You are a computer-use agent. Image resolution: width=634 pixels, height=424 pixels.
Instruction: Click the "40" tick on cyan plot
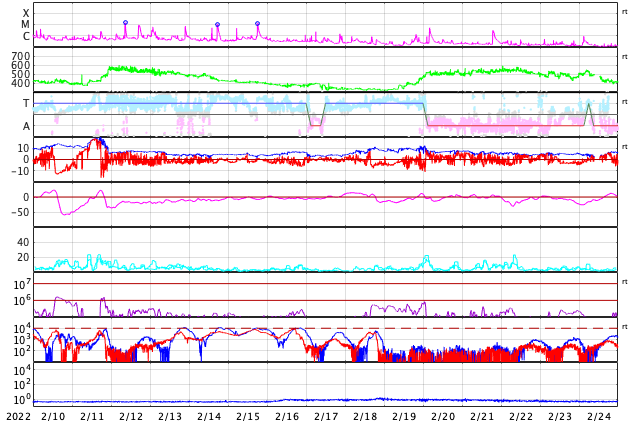[x=23, y=242]
